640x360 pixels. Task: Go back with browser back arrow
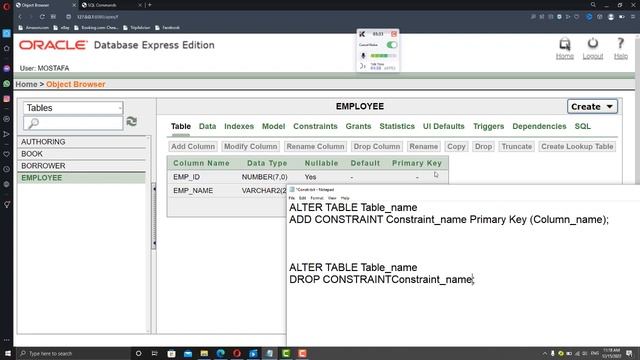tap(20, 17)
